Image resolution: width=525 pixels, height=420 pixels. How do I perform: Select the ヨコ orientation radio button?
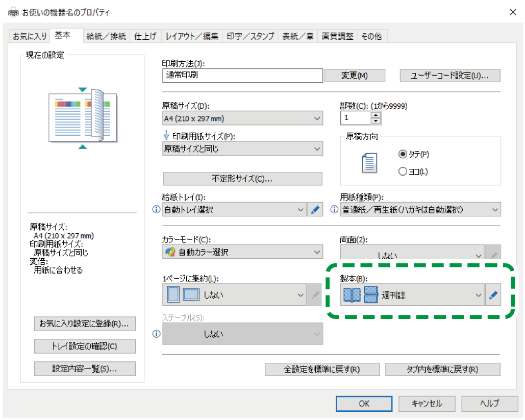(x=403, y=172)
